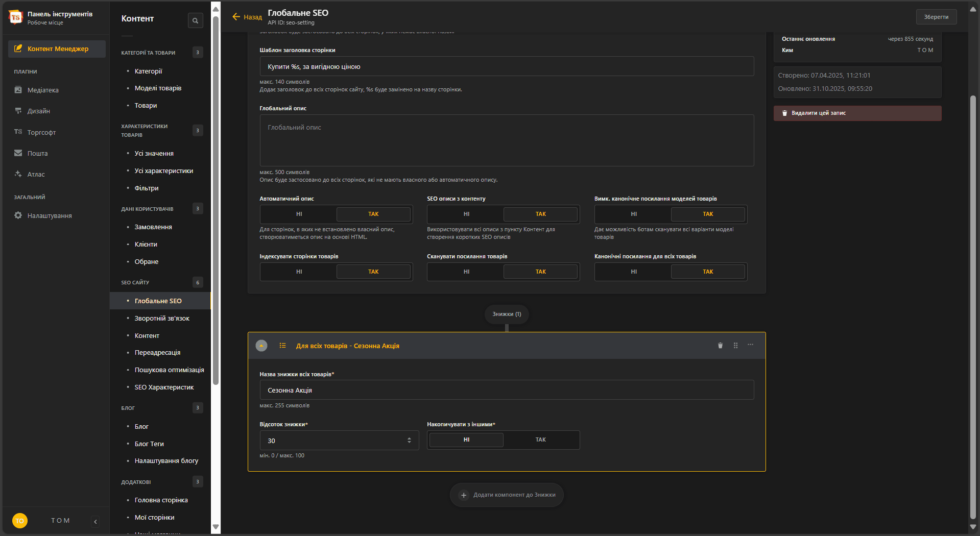The width and height of the screenshot is (980, 536).
Task: Set Автоматичний опис to НІ
Action: 299,214
